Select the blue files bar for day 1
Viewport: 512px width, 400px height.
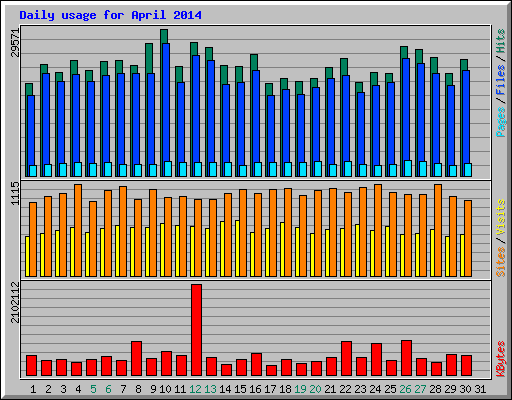point(31,131)
